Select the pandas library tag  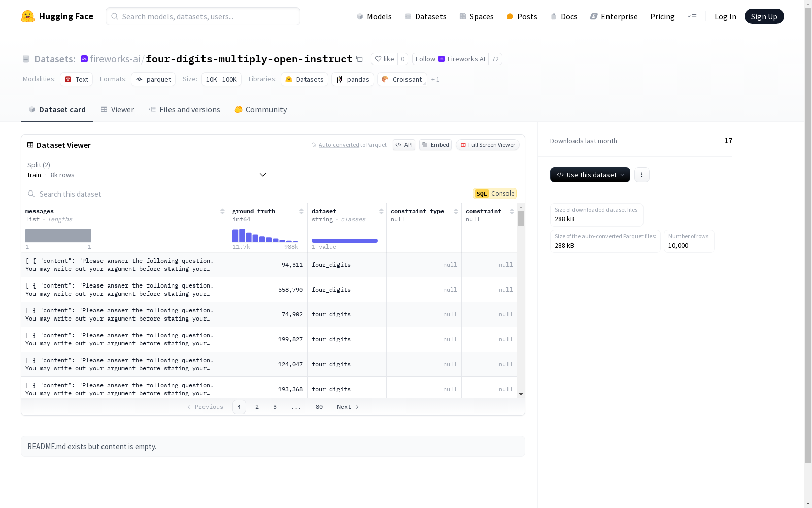[353, 79]
